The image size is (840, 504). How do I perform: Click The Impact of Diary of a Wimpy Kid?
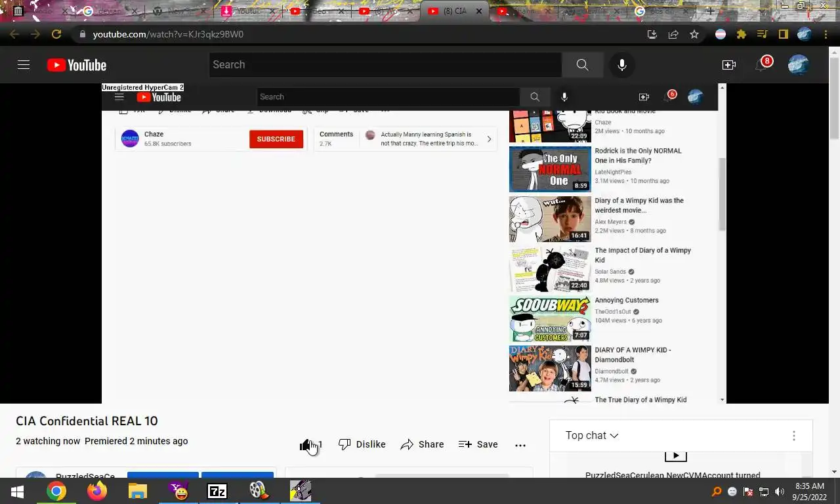[x=642, y=255]
